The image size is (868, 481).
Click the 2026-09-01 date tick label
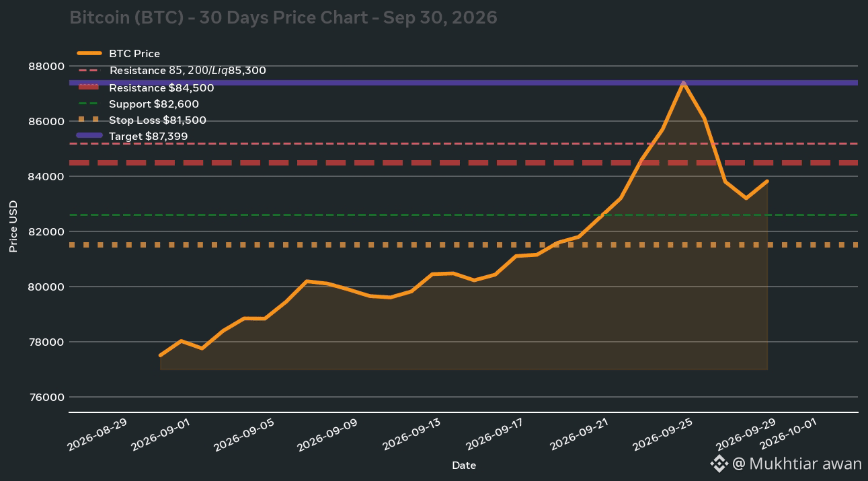pyautogui.click(x=159, y=432)
